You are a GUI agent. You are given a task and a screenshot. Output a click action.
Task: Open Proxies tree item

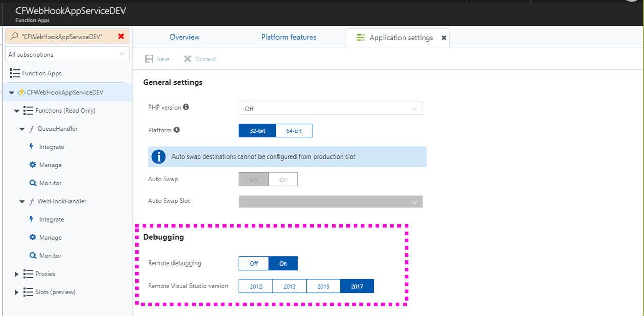click(x=45, y=274)
